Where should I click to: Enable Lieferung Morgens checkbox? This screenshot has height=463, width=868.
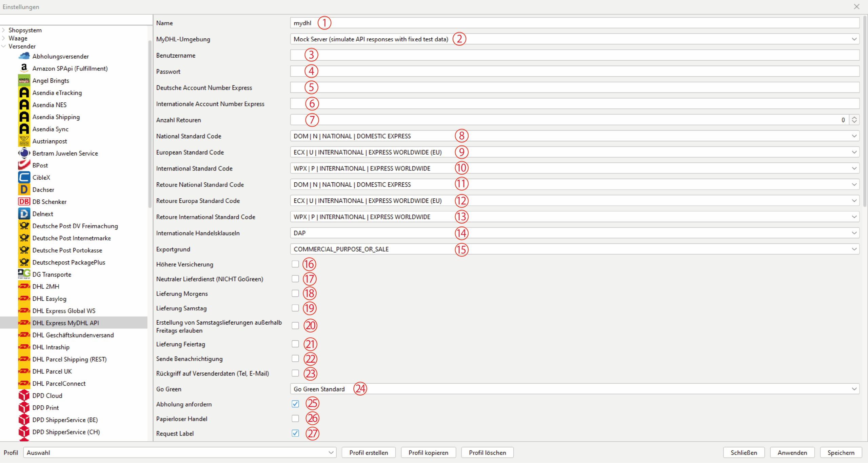(x=295, y=293)
